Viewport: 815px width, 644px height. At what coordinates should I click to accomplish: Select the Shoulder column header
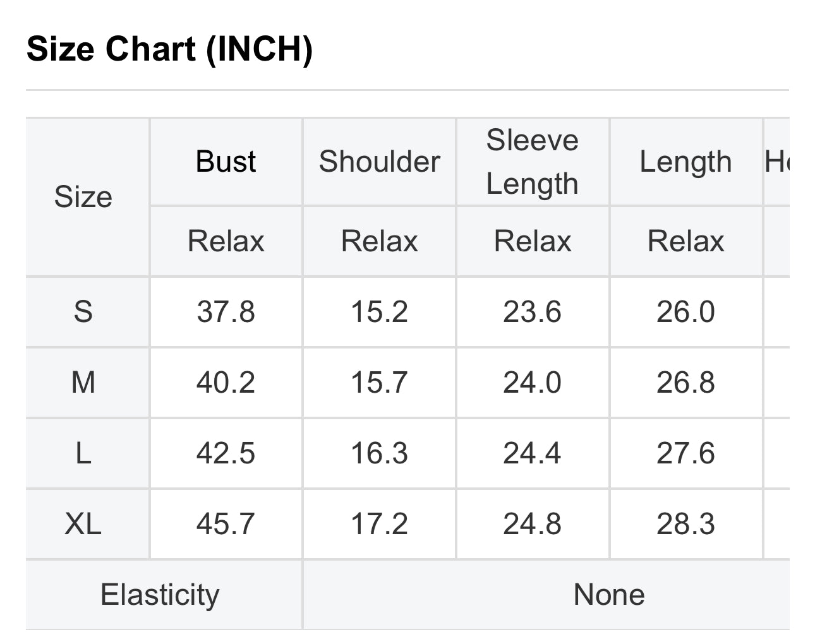coord(379,162)
